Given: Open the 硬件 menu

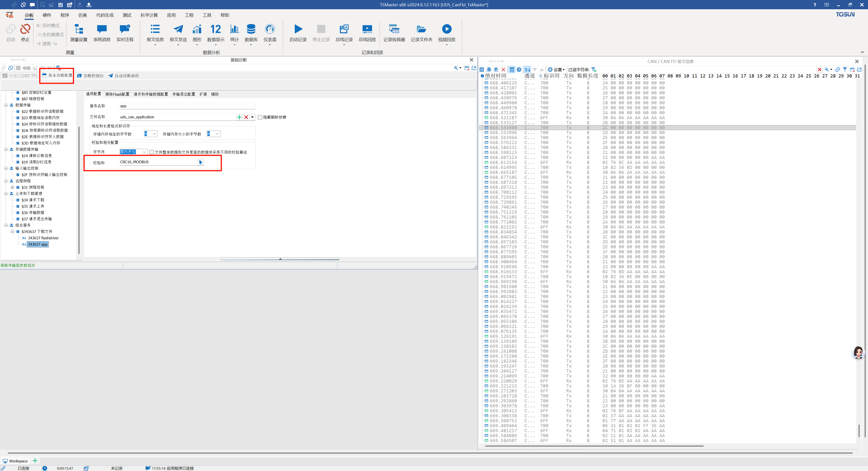Looking at the screenshot, I should (47, 15).
